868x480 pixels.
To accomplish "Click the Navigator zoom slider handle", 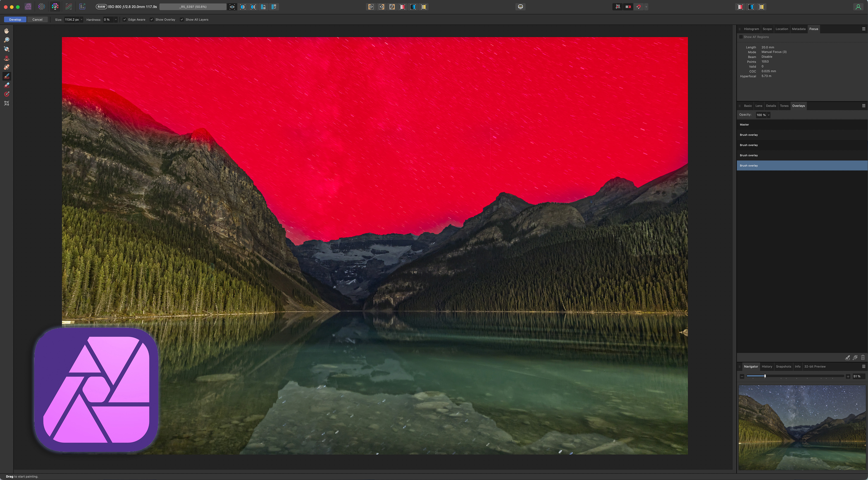I will coord(765,376).
